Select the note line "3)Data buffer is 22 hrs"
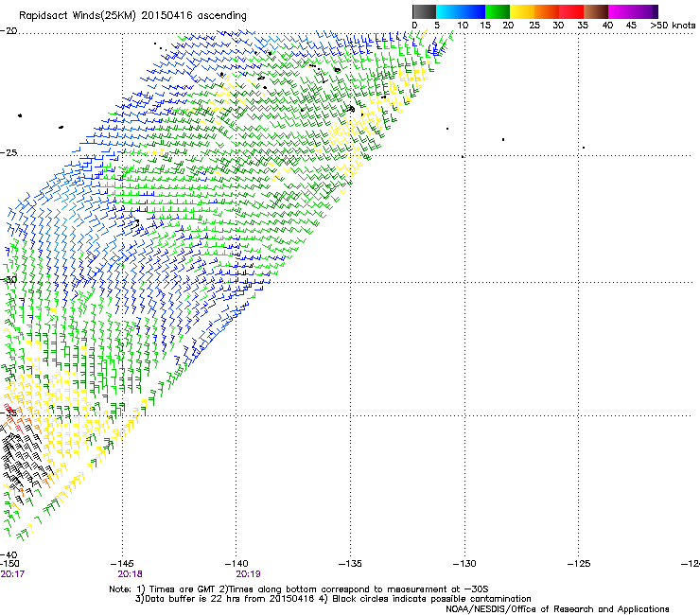Screen dimensions: 700x615 [x=333, y=599]
